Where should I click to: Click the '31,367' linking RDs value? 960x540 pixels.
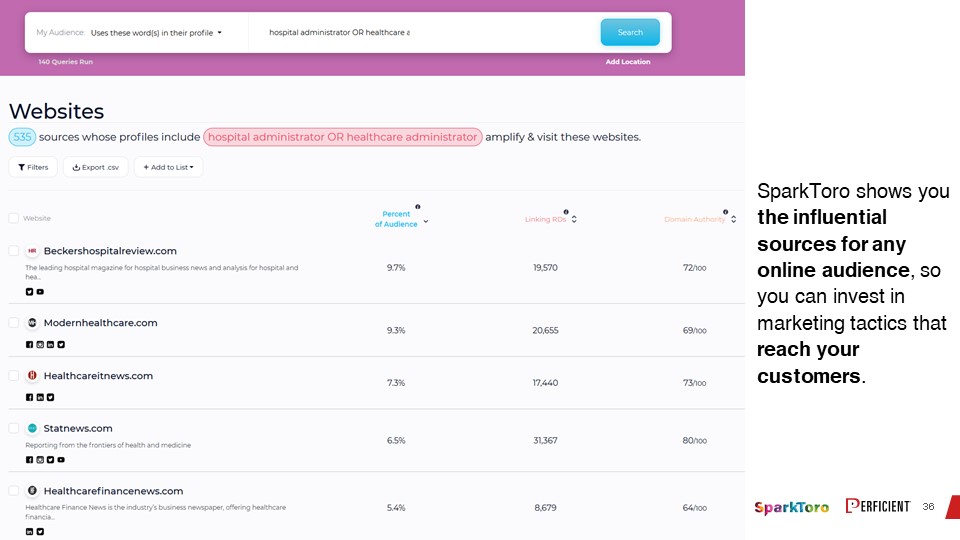click(545, 440)
